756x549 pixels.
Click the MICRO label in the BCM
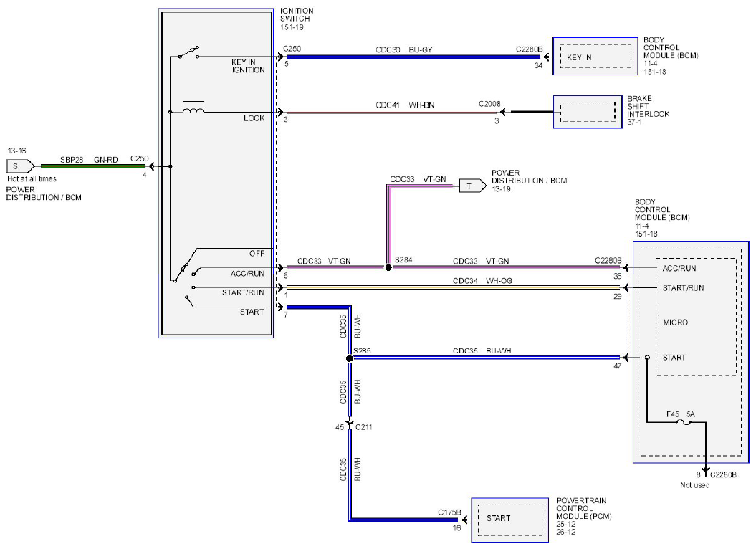676,323
